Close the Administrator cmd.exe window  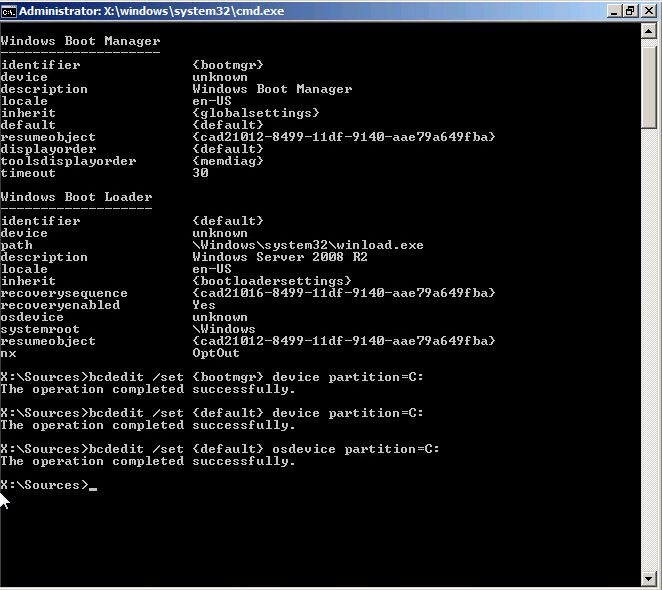coord(648,11)
